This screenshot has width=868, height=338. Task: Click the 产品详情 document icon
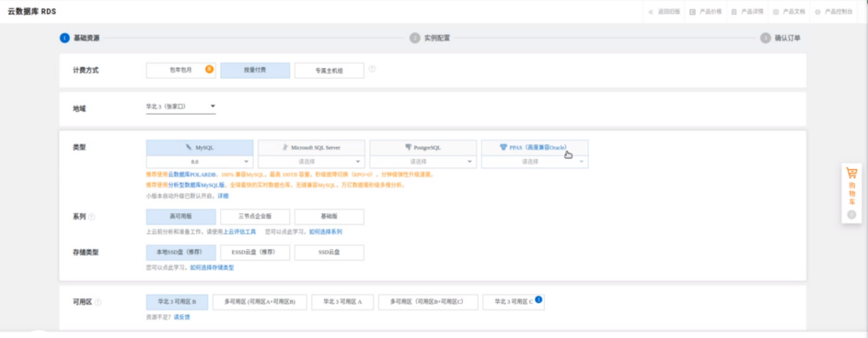point(734,12)
